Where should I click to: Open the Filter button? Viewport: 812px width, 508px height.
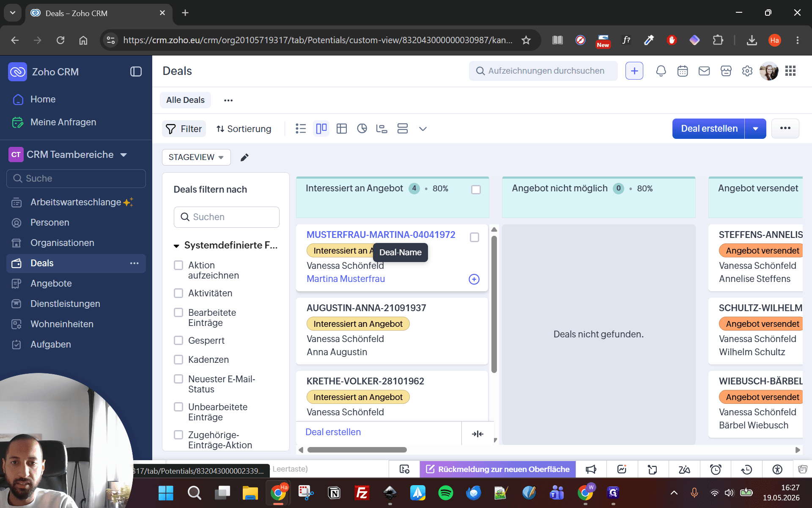coord(184,129)
